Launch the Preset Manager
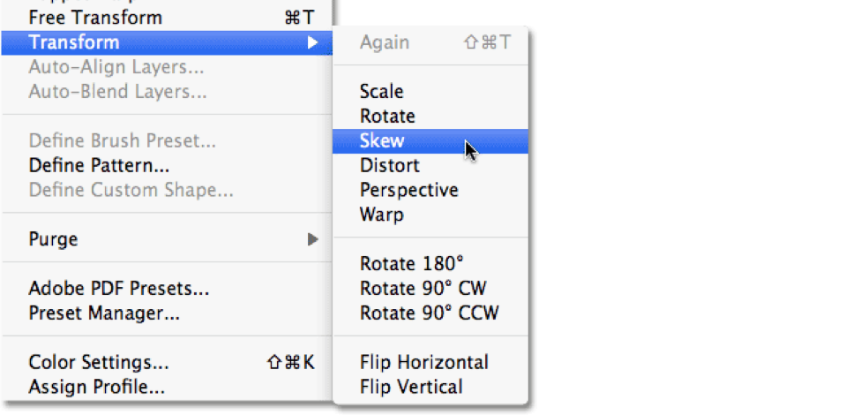This screenshot has width=868, height=415. (x=104, y=313)
